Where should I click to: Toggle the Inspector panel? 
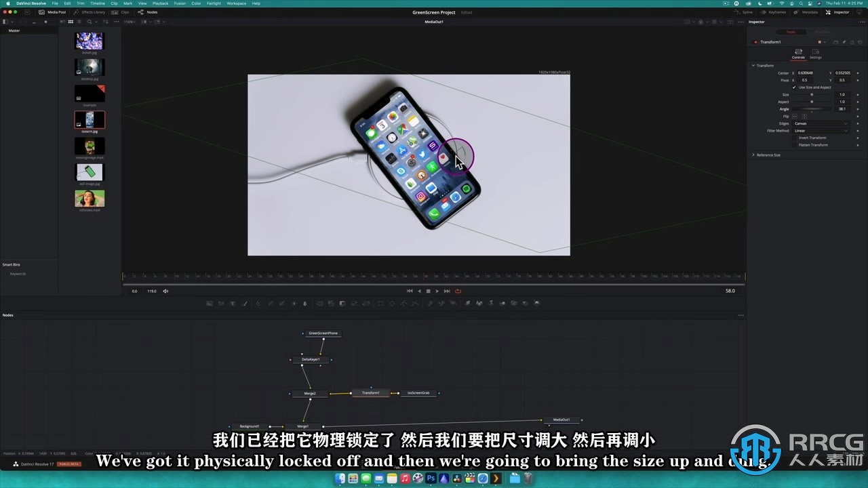[x=837, y=12]
